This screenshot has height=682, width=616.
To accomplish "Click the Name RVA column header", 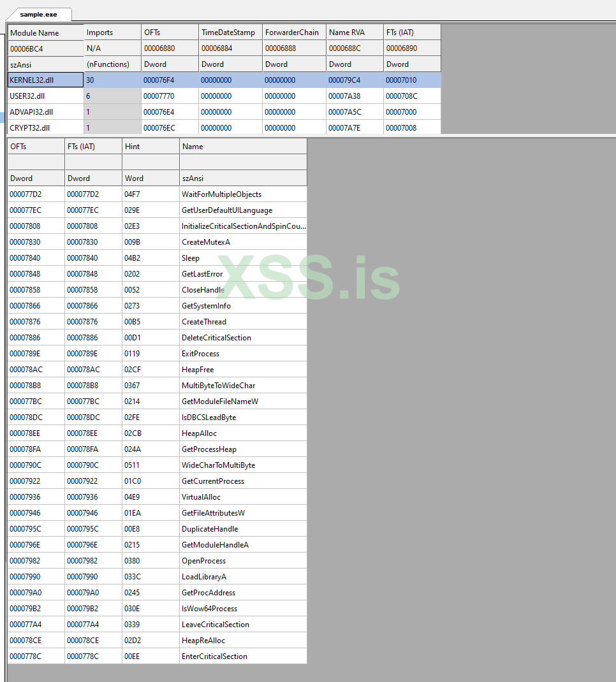I will (x=355, y=33).
